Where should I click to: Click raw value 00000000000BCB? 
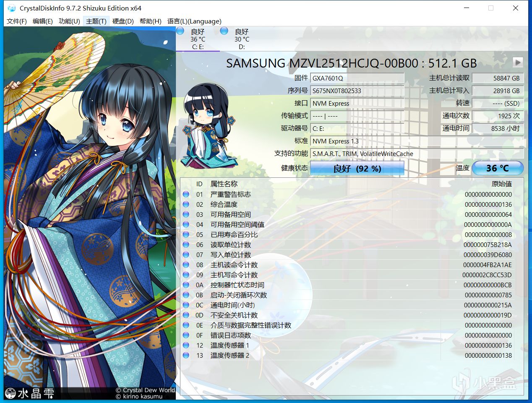[x=488, y=285]
